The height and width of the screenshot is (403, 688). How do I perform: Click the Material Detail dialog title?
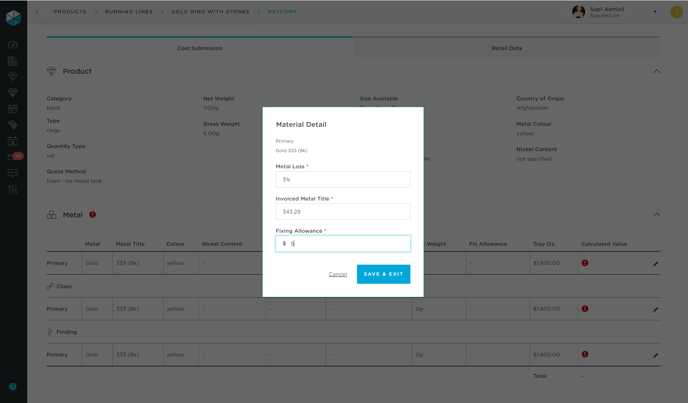301,124
